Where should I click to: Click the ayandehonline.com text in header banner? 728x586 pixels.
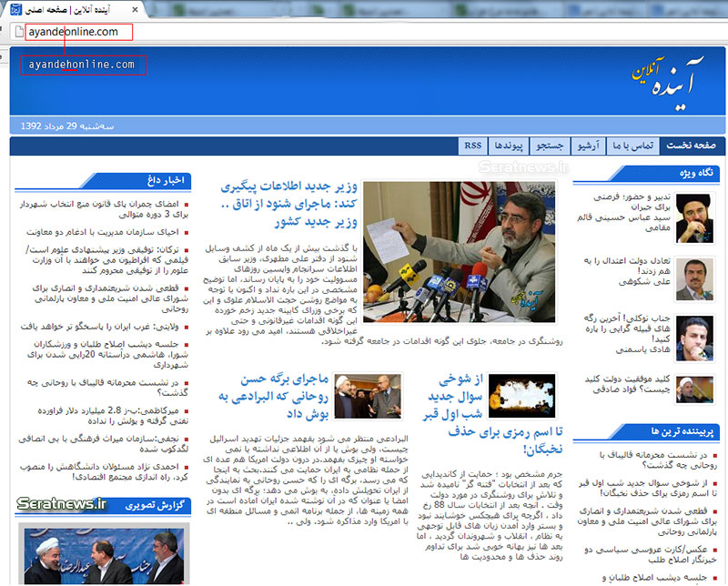(82, 65)
